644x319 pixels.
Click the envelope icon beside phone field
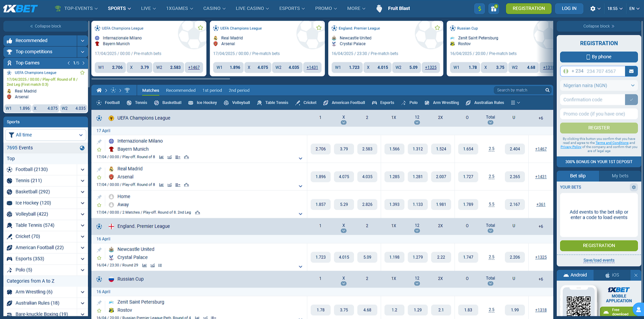(631, 71)
